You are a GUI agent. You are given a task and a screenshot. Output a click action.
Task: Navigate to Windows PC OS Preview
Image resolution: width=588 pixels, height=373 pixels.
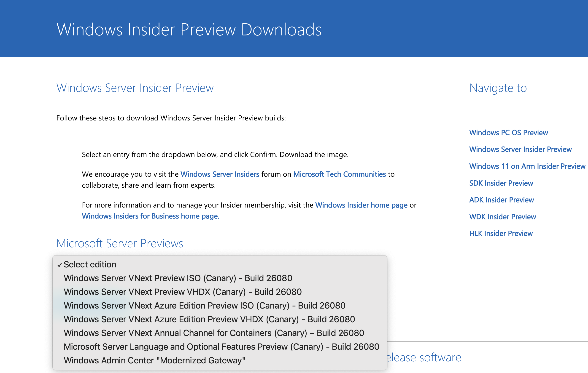click(x=508, y=133)
